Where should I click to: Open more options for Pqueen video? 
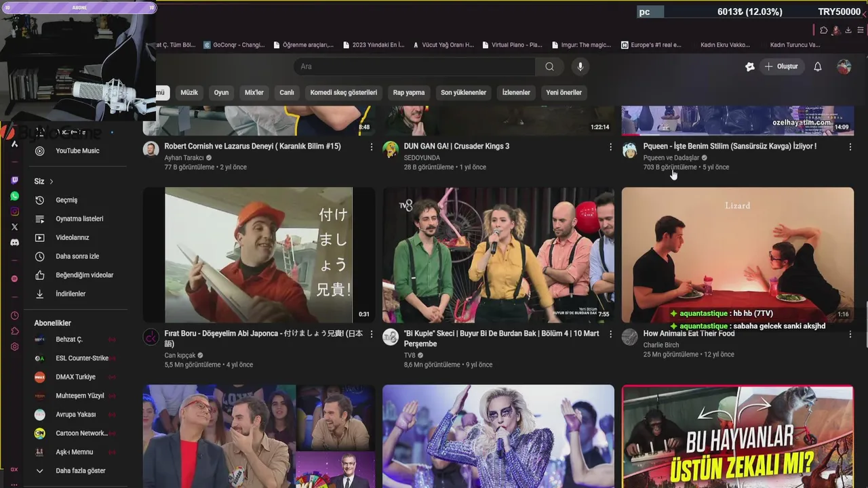pyautogui.click(x=850, y=146)
